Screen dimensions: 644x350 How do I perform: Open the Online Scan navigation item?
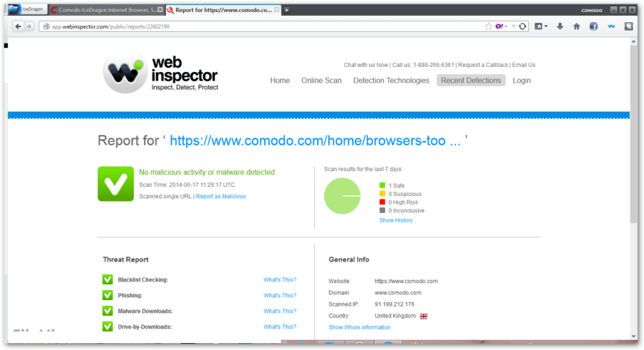click(x=321, y=80)
